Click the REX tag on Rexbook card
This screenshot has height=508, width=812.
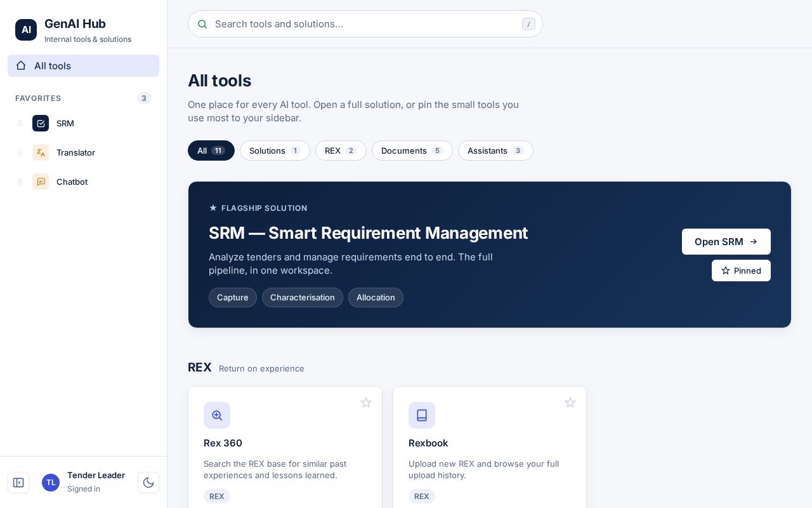click(x=422, y=497)
